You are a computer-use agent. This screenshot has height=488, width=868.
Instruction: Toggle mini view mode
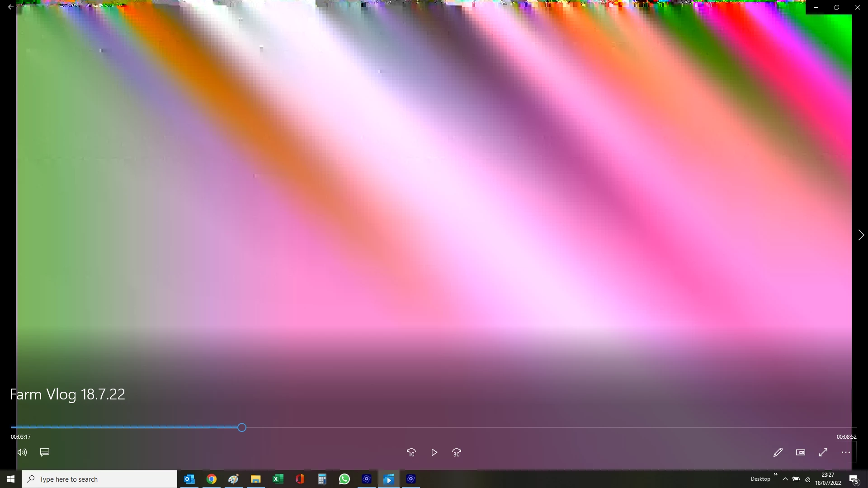click(x=801, y=452)
